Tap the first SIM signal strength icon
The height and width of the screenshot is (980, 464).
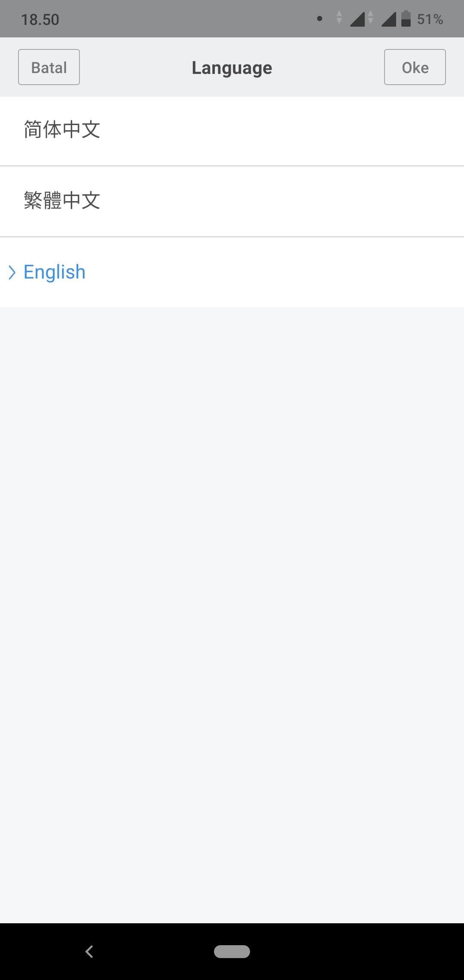(357, 19)
